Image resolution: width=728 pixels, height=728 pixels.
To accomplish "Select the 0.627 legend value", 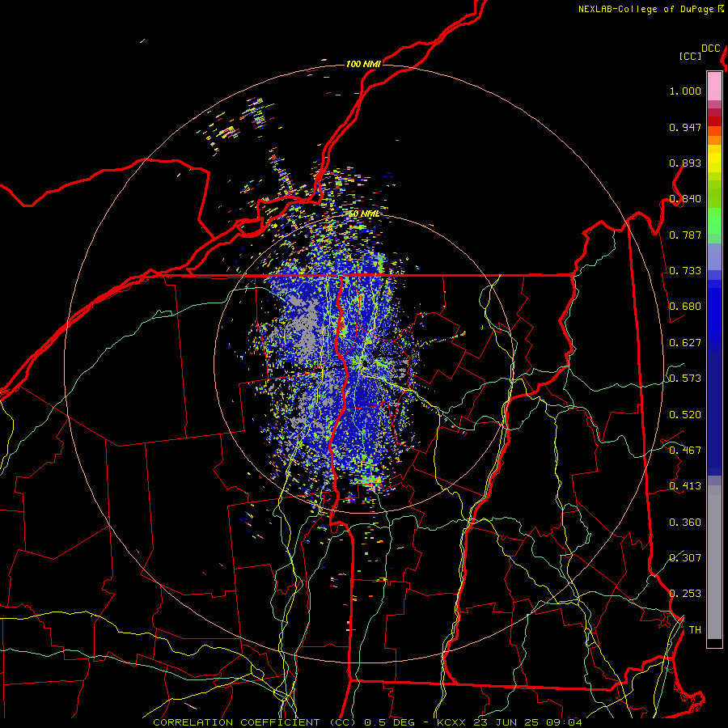I will pos(685,343).
